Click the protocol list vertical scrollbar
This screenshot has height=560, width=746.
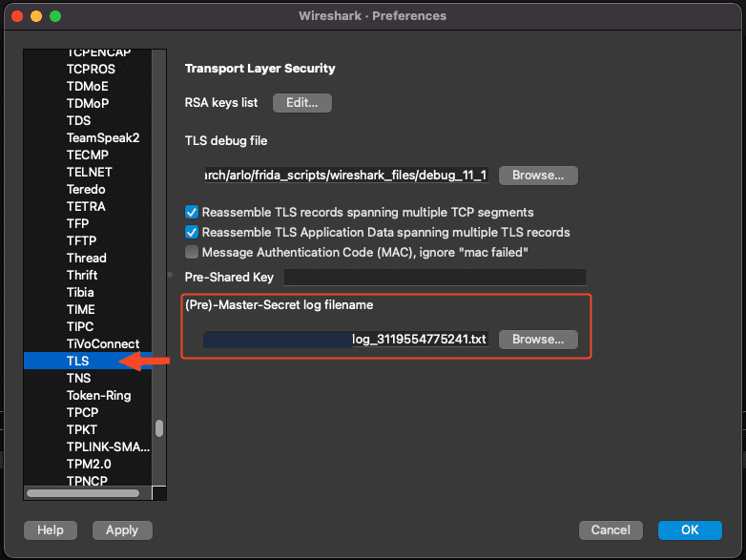pos(159,428)
